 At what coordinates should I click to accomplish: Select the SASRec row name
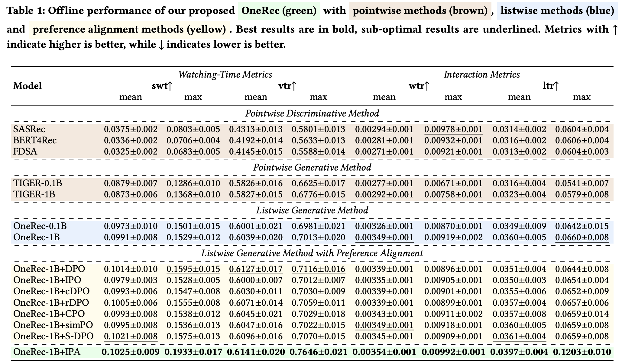(x=29, y=129)
